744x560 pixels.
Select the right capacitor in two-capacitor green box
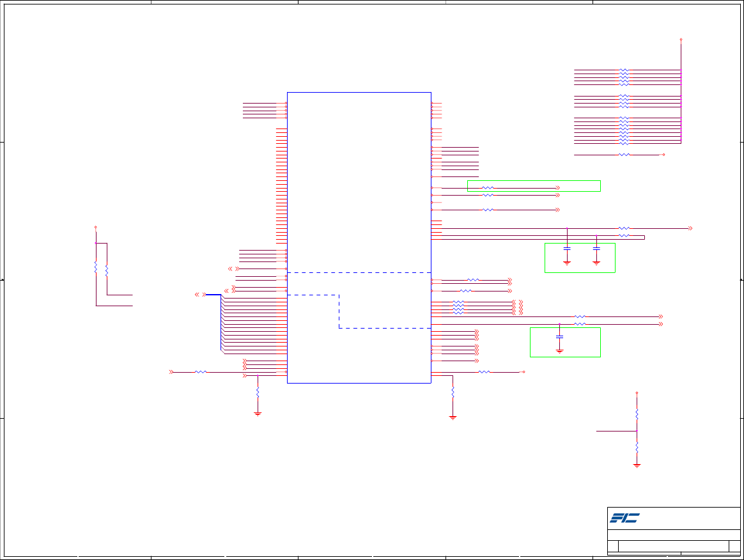click(x=596, y=249)
